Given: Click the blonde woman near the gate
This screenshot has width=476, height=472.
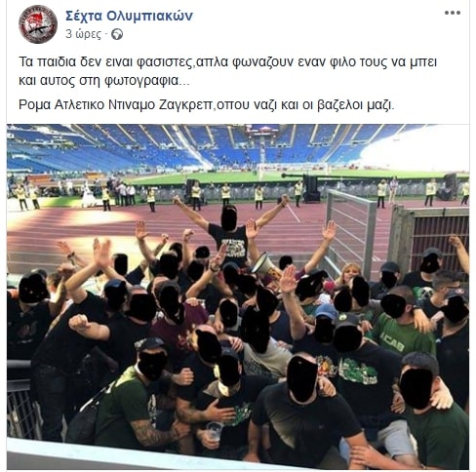Looking at the screenshot, I should (x=349, y=273).
